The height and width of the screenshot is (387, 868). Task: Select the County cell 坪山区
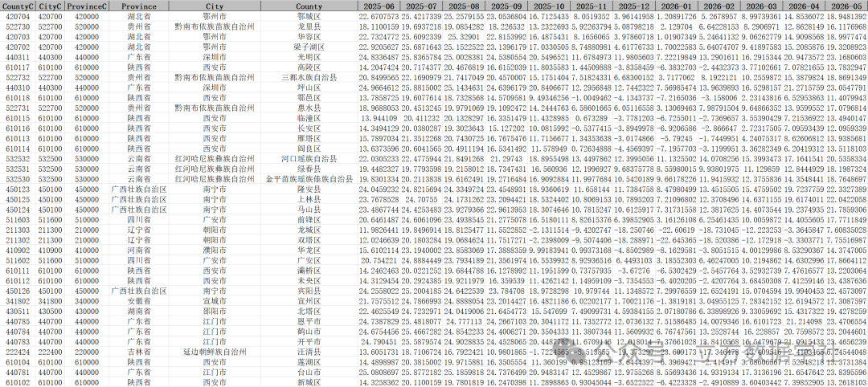(x=309, y=88)
